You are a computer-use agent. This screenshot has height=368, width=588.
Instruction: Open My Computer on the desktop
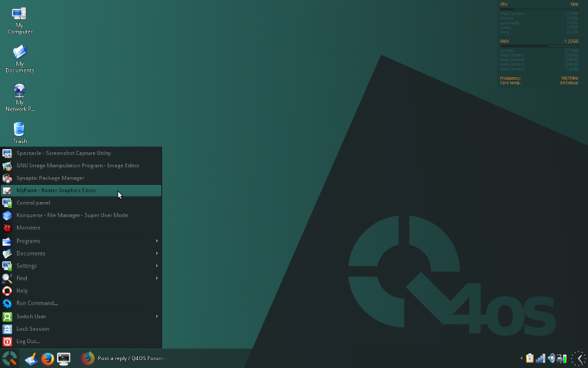point(20,20)
